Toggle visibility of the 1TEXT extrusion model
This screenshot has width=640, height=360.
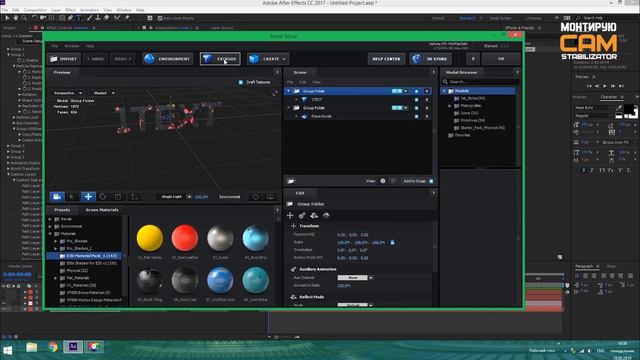pos(416,100)
